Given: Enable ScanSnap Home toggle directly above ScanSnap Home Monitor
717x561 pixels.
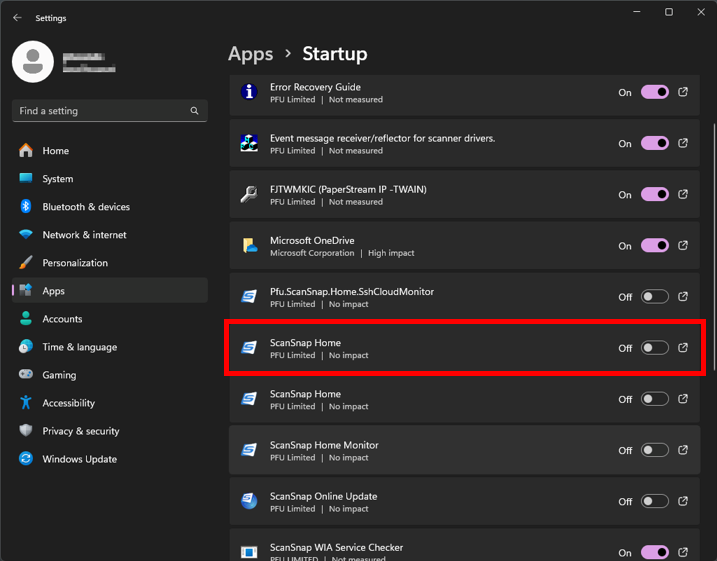Looking at the screenshot, I should tap(655, 399).
